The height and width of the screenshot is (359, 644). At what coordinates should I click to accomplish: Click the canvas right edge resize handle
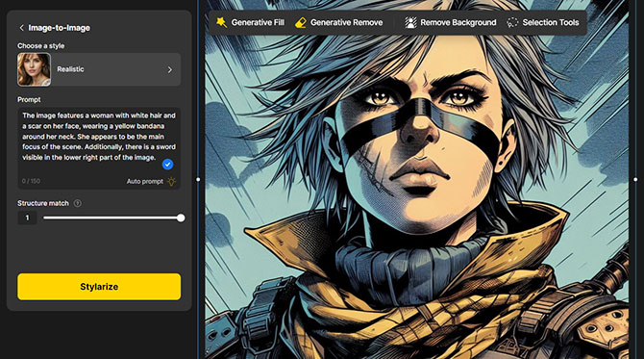pyautogui.click(x=635, y=179)
